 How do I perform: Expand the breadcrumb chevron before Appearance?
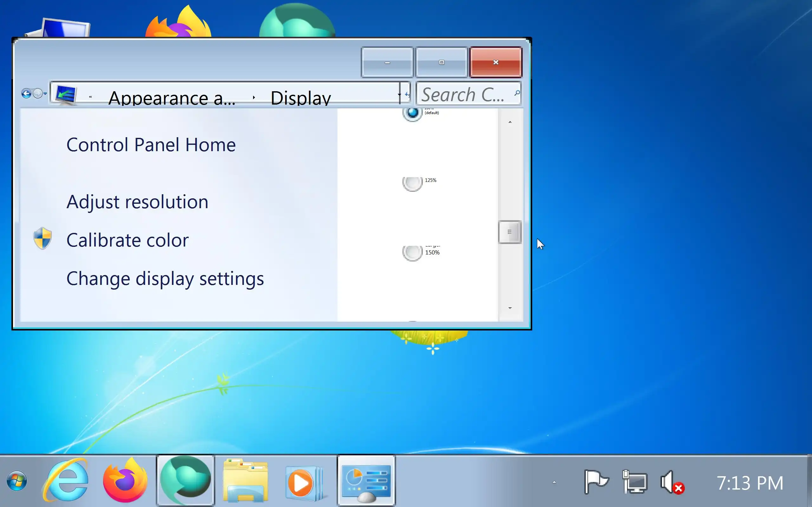(90, 97)
